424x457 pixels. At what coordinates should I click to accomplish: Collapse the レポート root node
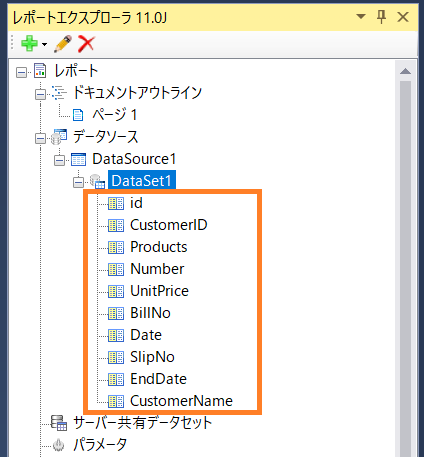tap(21, 72)
